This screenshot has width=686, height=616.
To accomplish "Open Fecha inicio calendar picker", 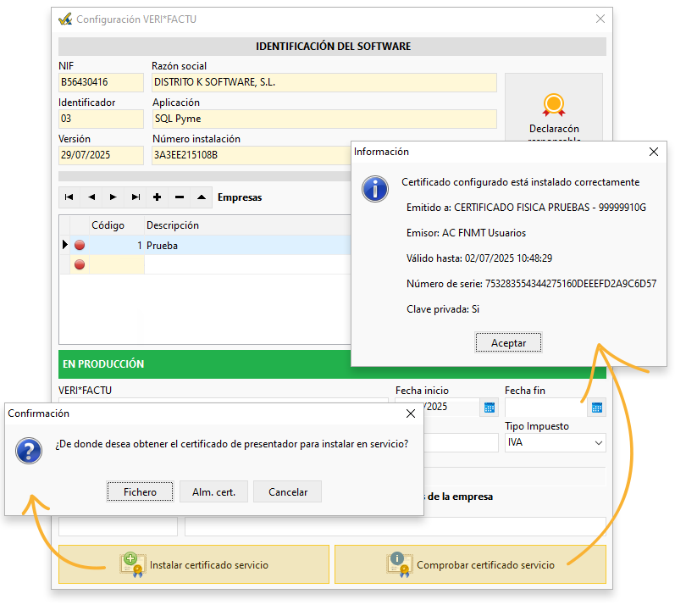I will (489, 408).
